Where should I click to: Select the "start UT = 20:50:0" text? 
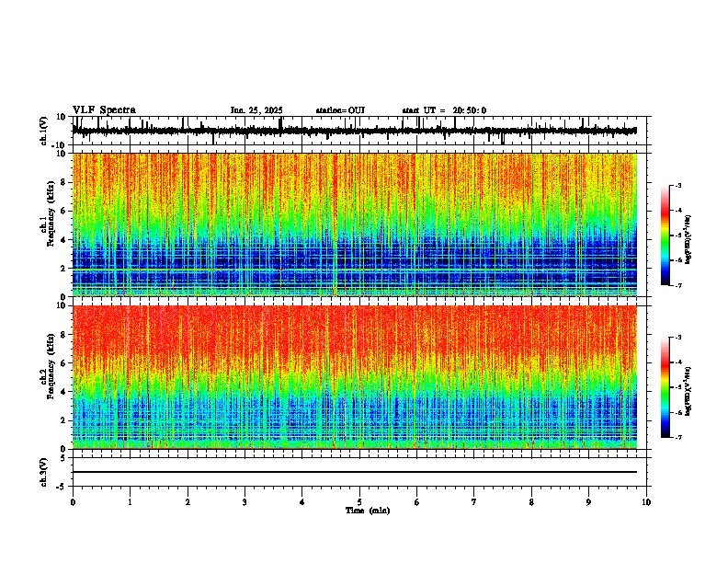[444, 110]
